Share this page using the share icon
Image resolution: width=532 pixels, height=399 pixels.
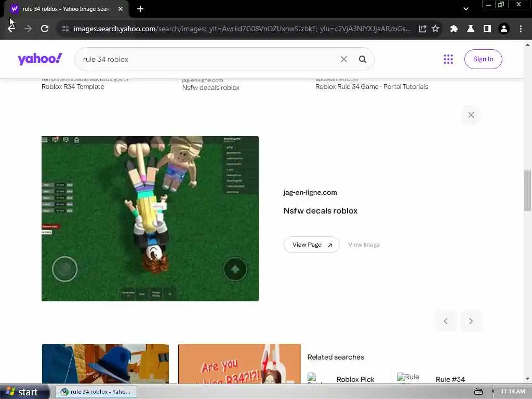pos(422,29)
